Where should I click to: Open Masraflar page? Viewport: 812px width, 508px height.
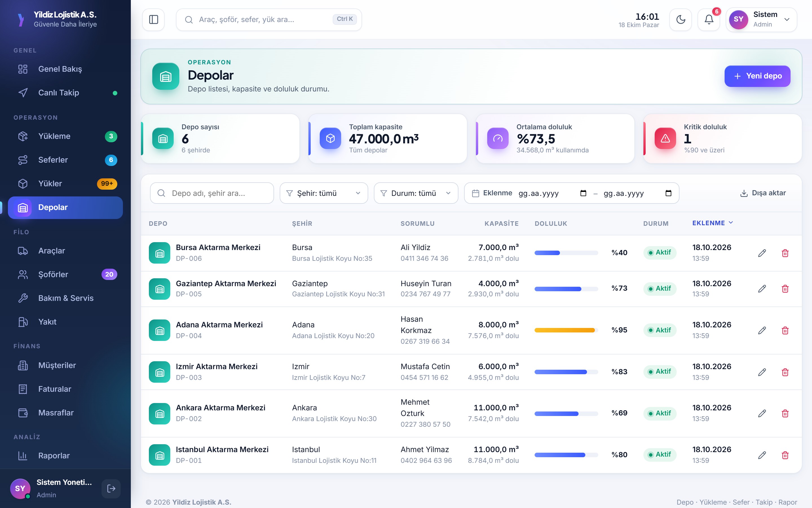point(65,413)
